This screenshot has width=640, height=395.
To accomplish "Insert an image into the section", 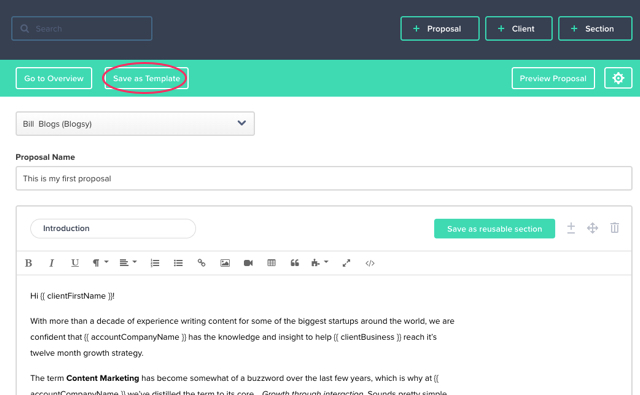I will tap(225, 263).
